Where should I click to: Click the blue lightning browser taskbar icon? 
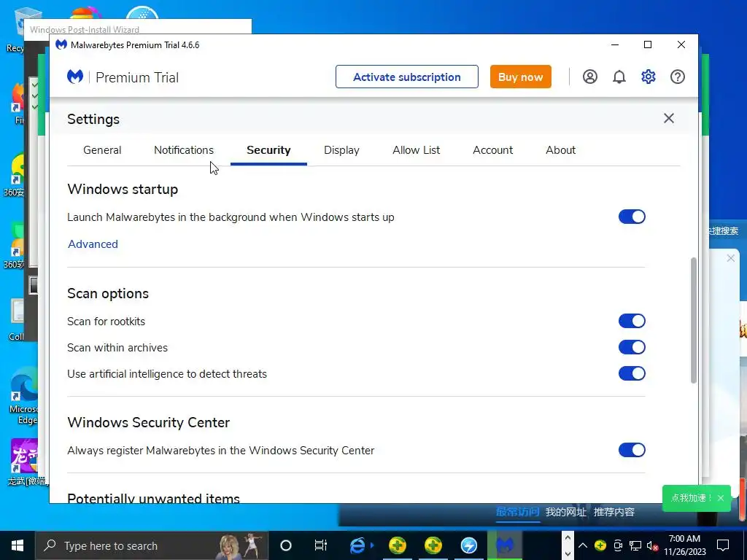tap(469, 545)
